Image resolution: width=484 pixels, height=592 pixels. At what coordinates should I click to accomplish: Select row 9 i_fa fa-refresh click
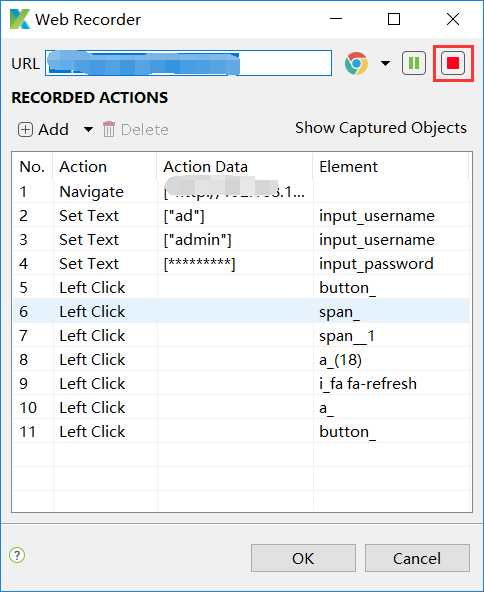click(x=242, y=384)
